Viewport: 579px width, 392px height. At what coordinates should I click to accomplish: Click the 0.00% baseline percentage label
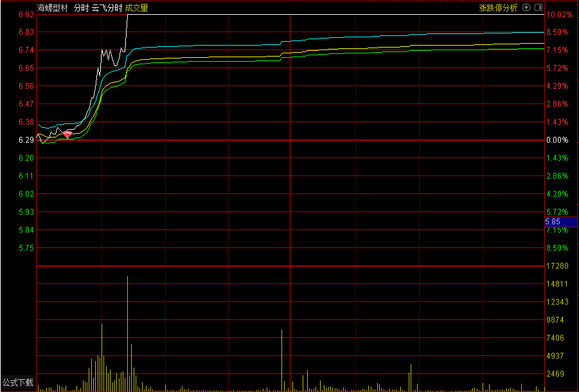[558, 139]
